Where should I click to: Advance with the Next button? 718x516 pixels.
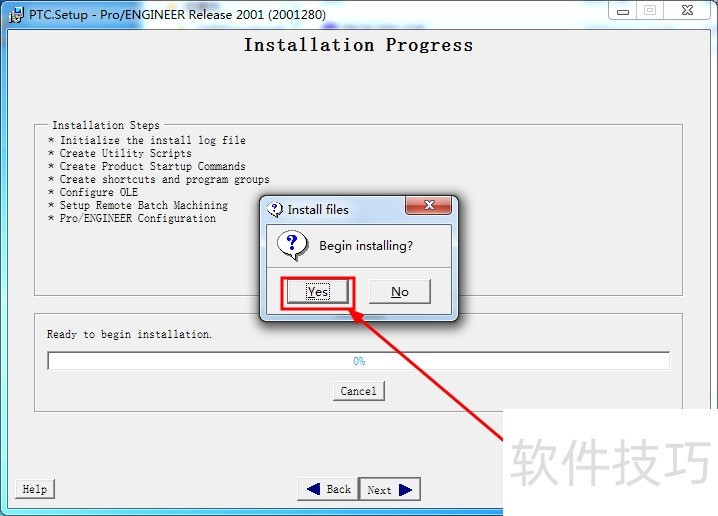[x=390, y=489]
